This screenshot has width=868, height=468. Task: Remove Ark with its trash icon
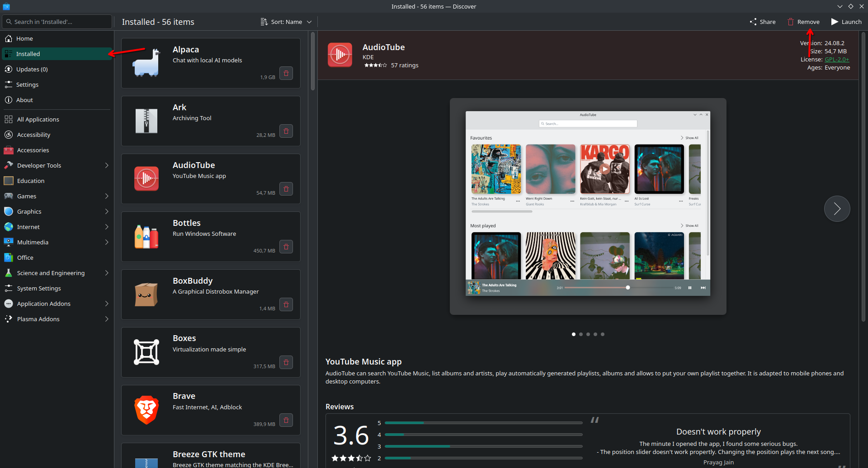click(x=286, y=131)
